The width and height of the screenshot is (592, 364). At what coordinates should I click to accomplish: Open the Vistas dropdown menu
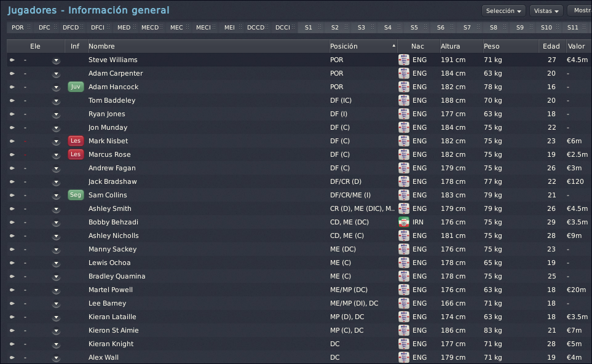pos(546,11)
